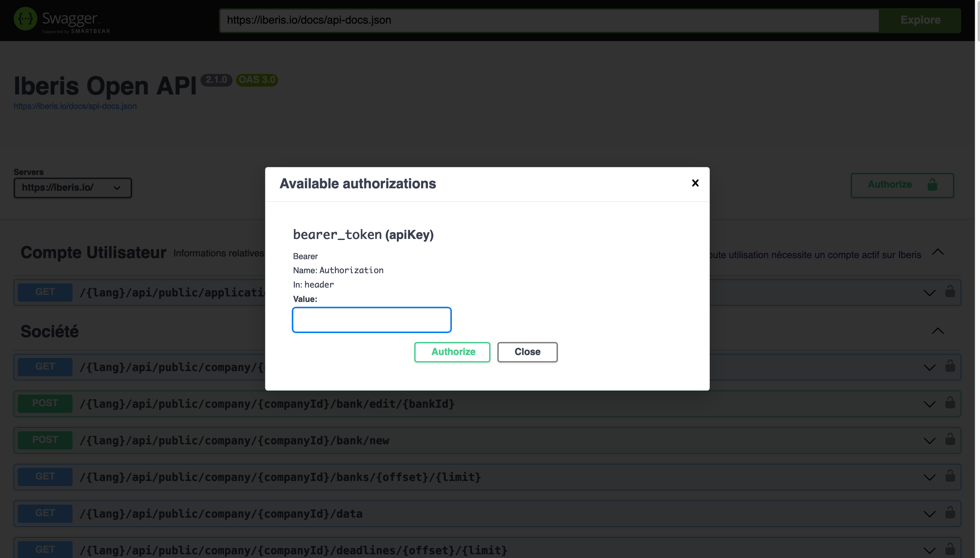980x558 pixels.
Task: Click the banks/{offset}/{limit} path text
Action: pos(280,478)
